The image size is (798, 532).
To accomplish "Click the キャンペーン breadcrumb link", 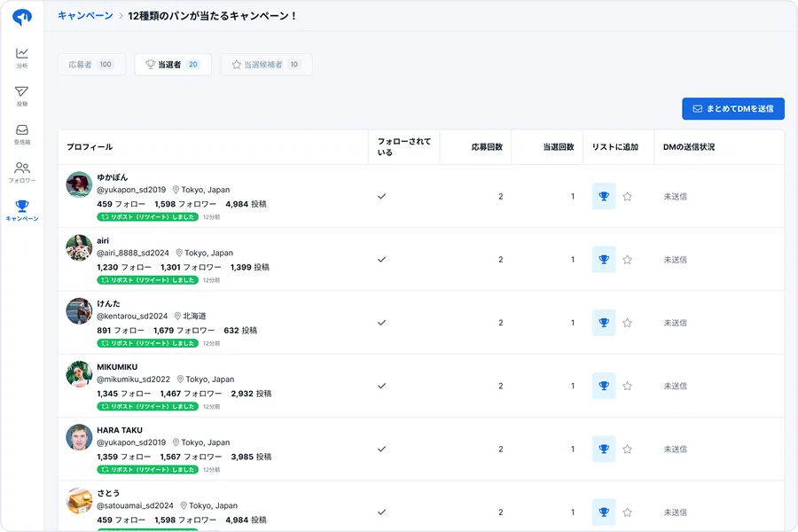I will (85, 16).
